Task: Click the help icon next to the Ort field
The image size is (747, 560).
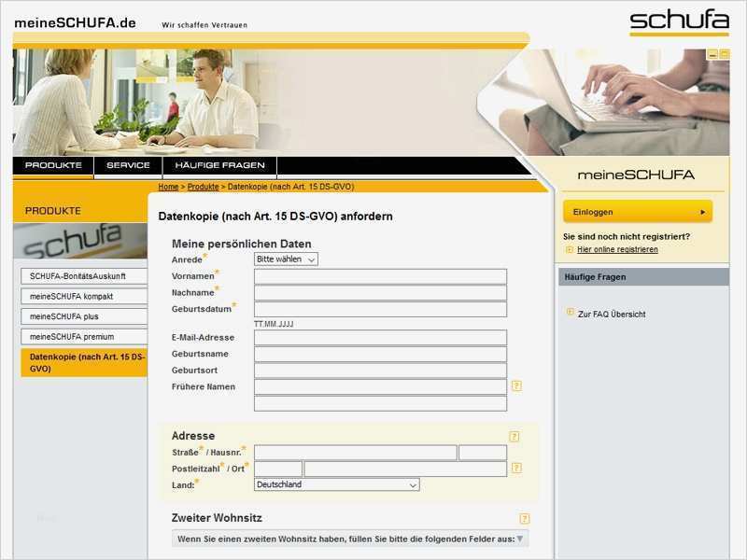Action: pos(516,469)
